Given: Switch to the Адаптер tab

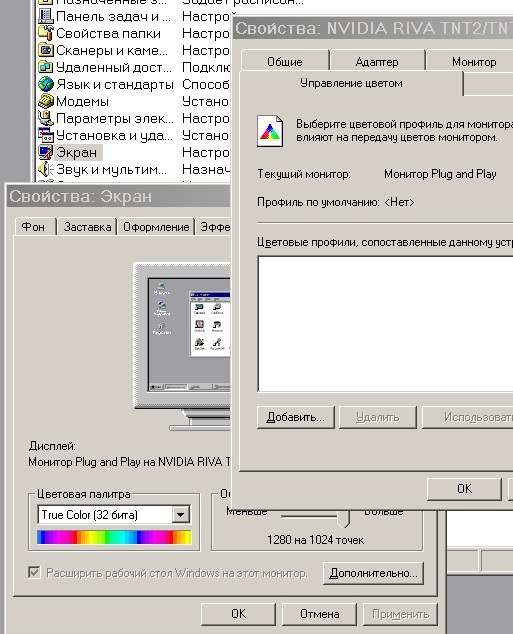Looking at the screenshot, I should (377, 61).
